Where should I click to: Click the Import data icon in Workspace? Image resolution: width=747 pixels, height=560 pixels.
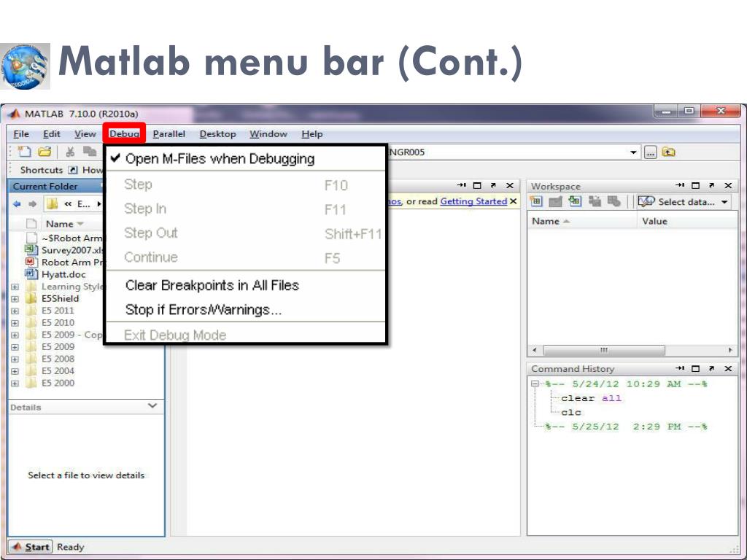click(575, 201)
